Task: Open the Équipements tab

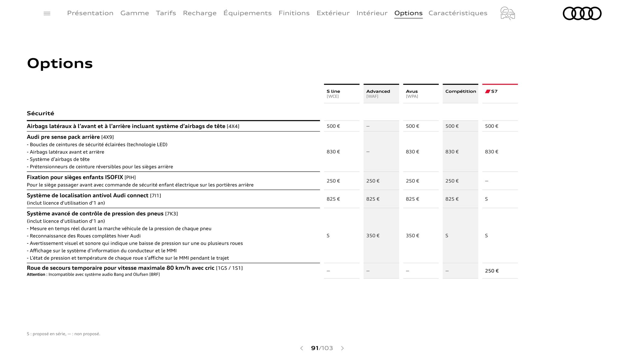Action: click(x=248, y=13)
